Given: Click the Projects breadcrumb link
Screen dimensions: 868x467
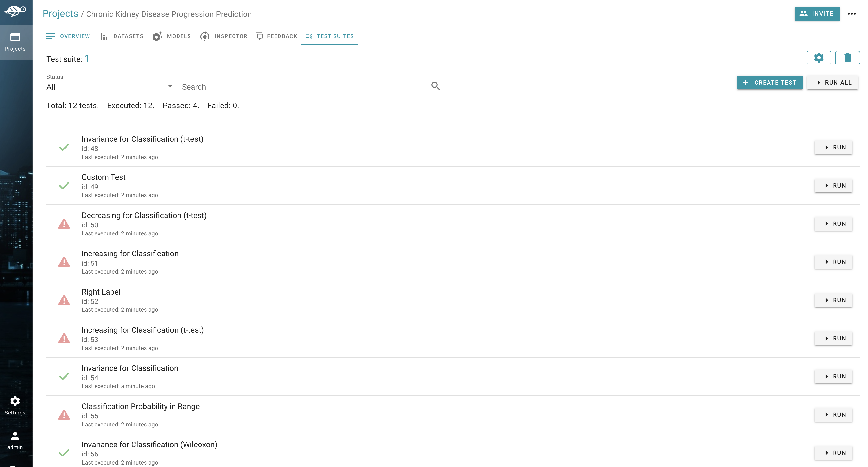Looking at the screenshot, I should point(60,14).
